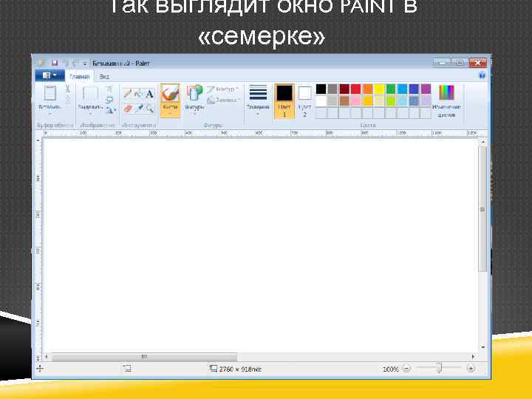Click the zoom in plus button

coord(471,369)
